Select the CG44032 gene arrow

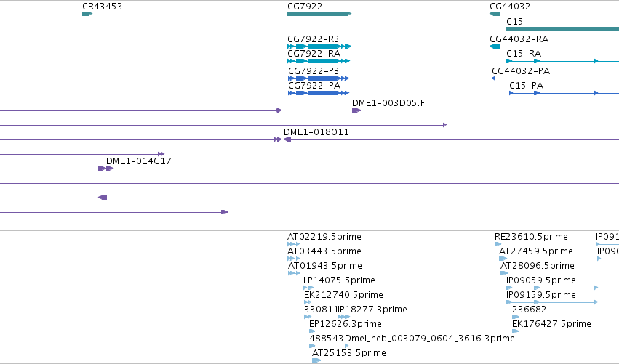click(x=495, y=14)
